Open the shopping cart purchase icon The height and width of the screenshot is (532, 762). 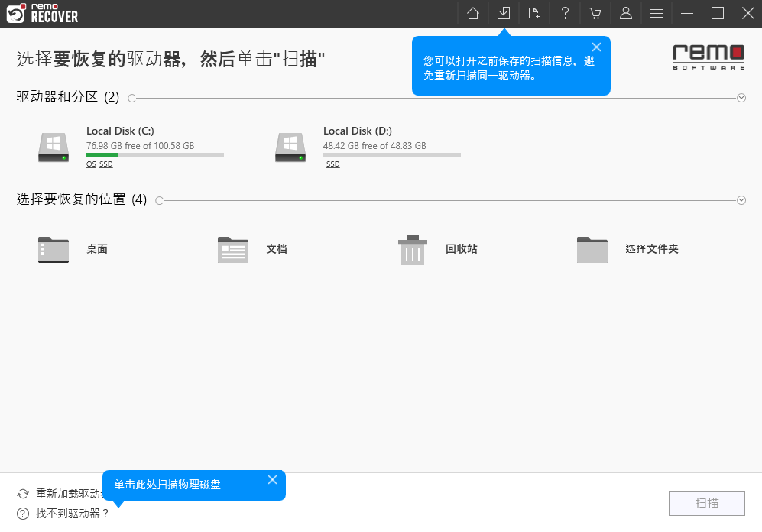pyautogui.click(x=595, y=13)
